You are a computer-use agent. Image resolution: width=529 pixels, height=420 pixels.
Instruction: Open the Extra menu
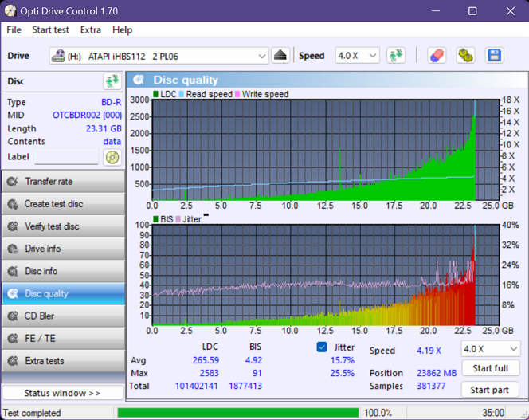(90, 30)
